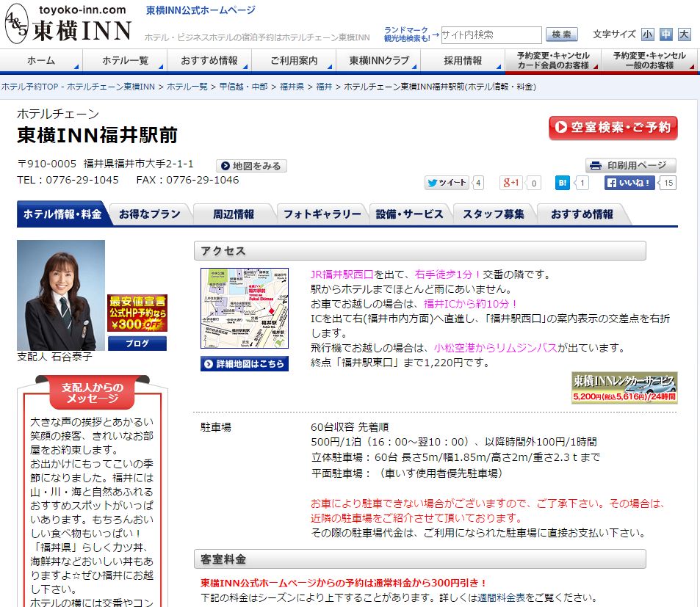
Task: Open the おすすめ情報 top navigation menu
Action: coord(209,61)
